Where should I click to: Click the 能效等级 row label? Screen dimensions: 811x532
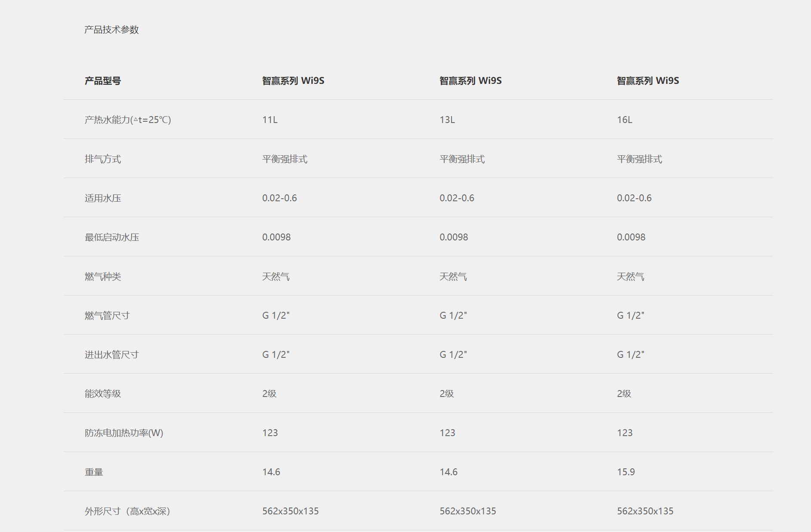point(103,394)
